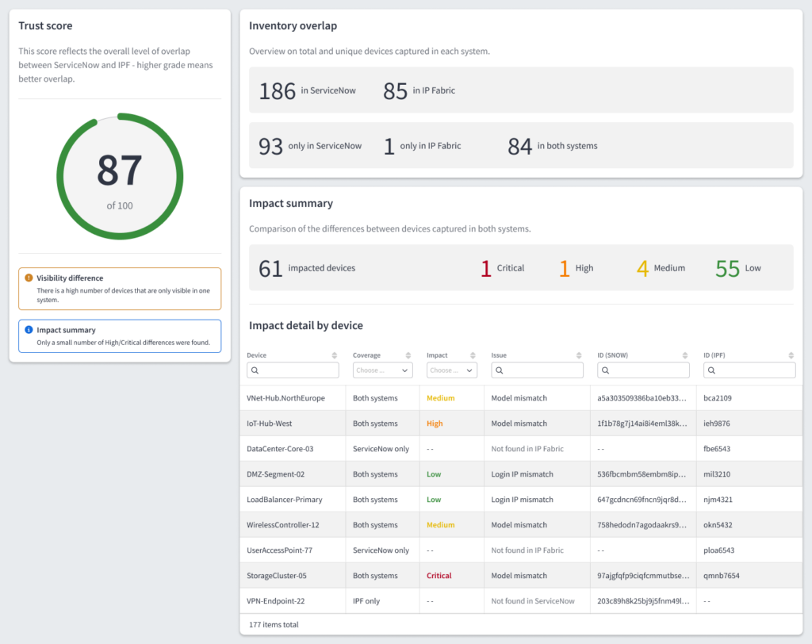Focus the Device search field
Screen dimensions: 812x644
(x=293, y=370)
